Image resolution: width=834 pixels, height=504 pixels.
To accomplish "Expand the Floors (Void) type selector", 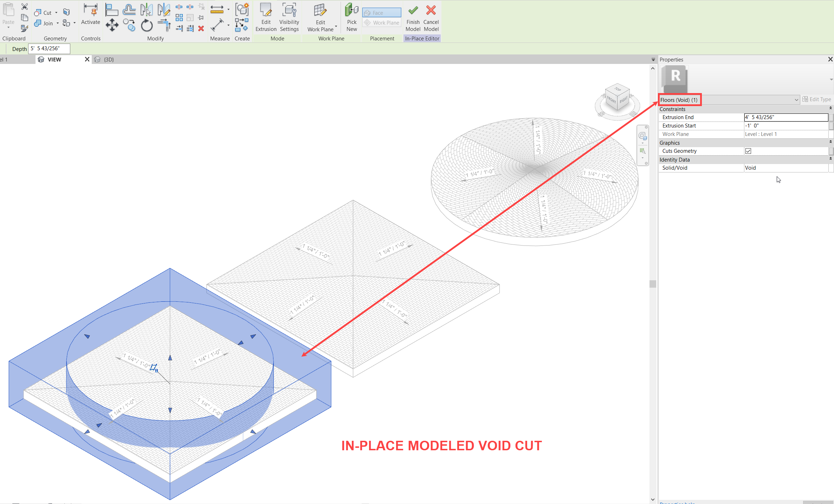I will click(x=796, y=100).
